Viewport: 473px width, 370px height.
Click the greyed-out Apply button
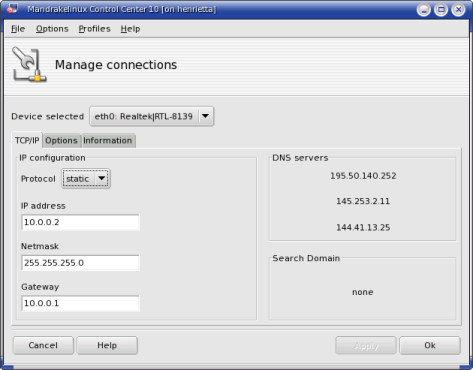[x=366, y=345]
